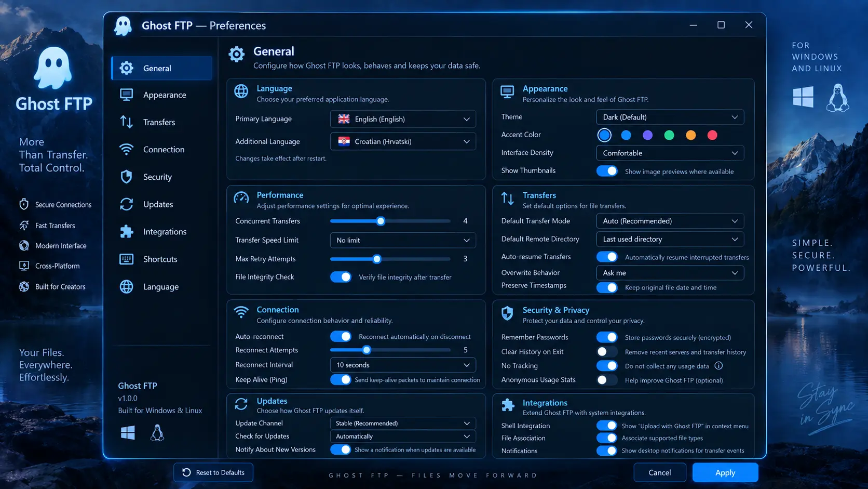
Task: Enable Clear History on Exit switch
Action: [607, 352]
